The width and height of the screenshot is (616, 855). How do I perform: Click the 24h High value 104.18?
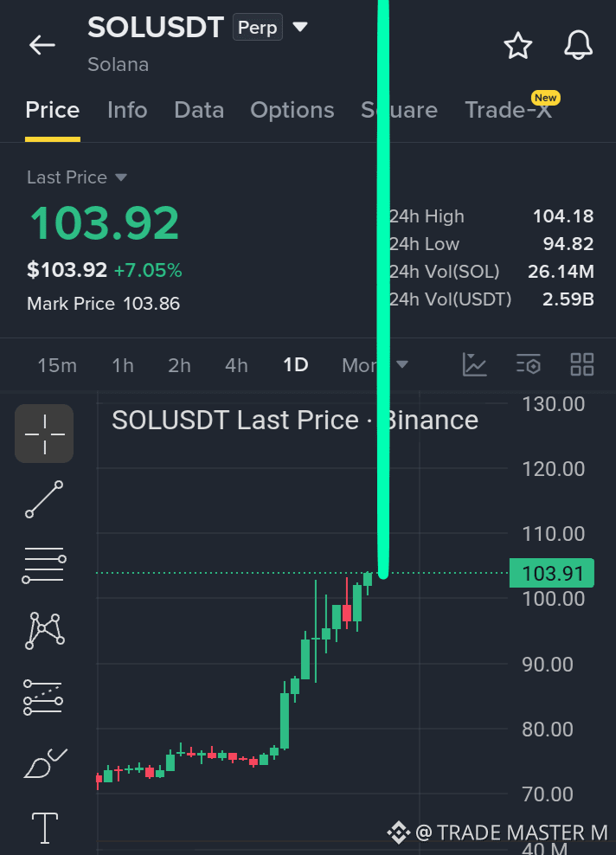563,216
